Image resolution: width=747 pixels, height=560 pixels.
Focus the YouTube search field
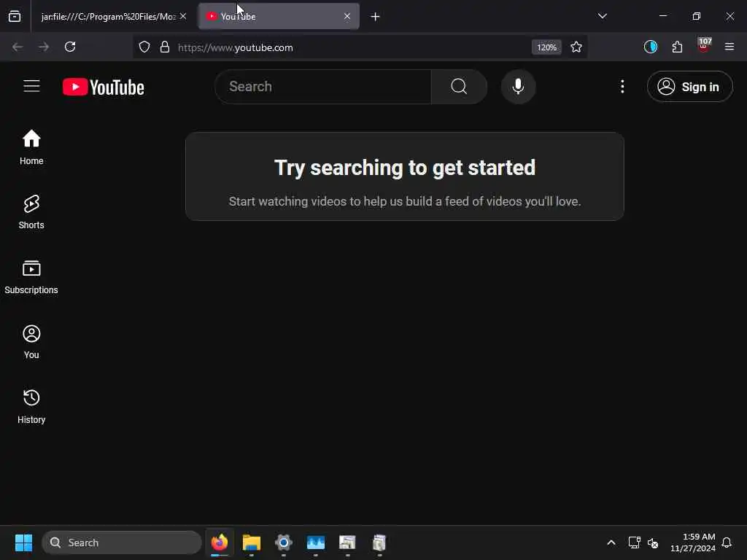[x=323, y=87]
